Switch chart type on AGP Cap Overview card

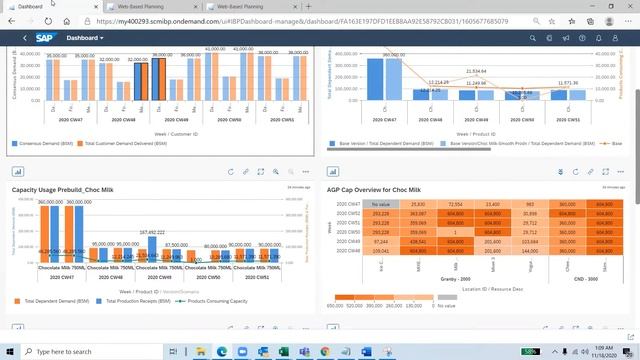pyautogui.click(x=333, y=172)
